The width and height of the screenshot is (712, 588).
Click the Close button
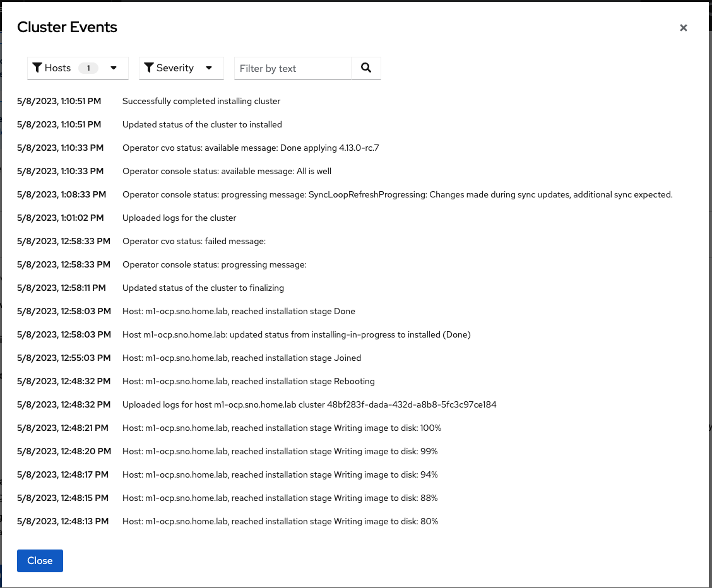point(40,560)
